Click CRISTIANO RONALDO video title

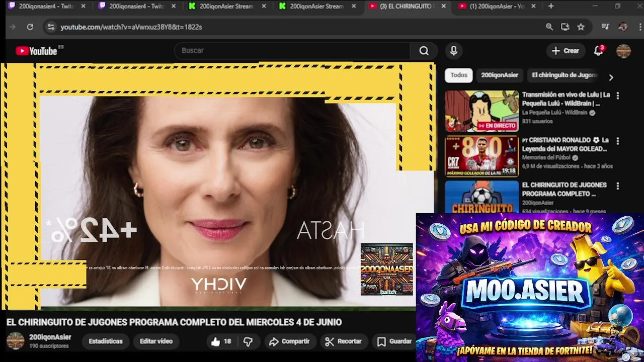point(566,144)
